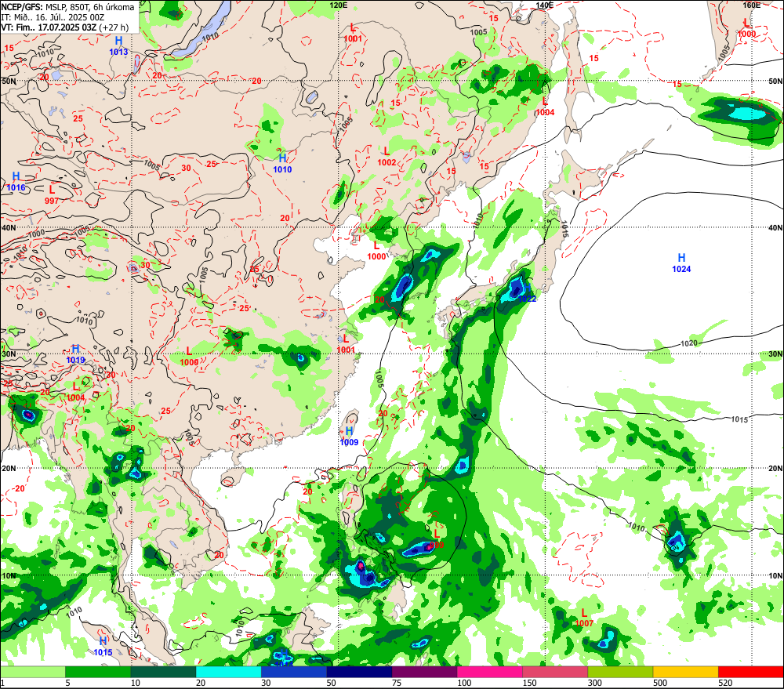Click the 160E longitude label
The image size is (784, 689).
click(752, 5)
